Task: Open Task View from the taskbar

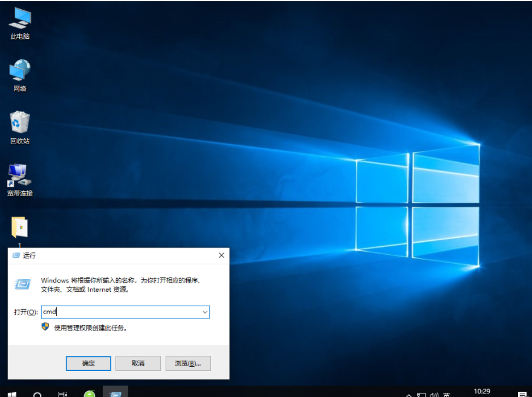Action: (63, 394)
